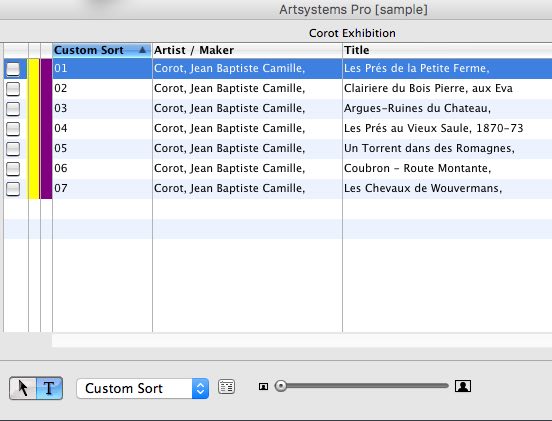Check the box for row 05
552x421 pixels.
point(13,149)
